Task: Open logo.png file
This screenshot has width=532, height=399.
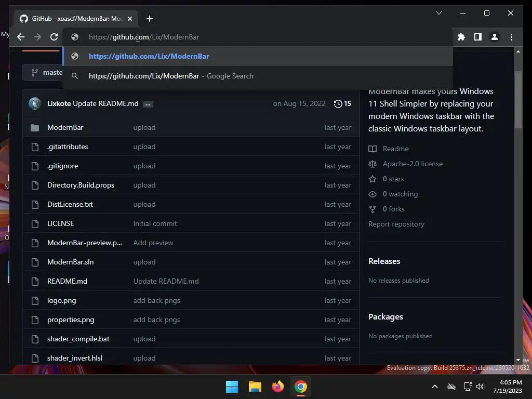Action: click(x=61, y=301)
